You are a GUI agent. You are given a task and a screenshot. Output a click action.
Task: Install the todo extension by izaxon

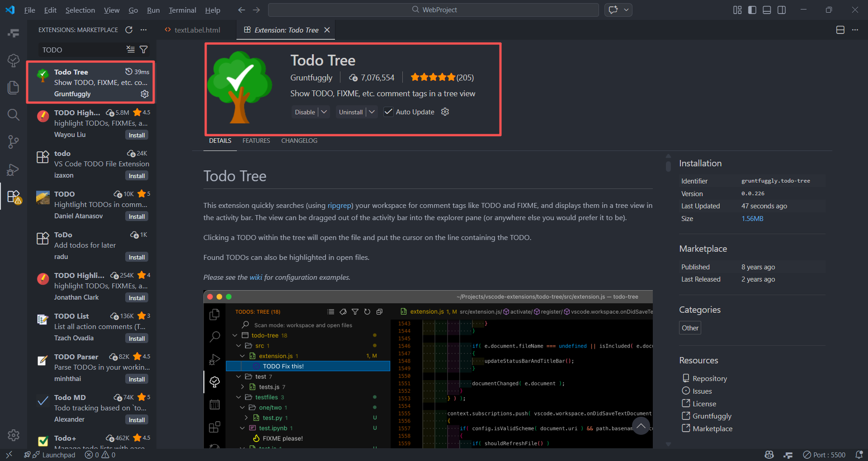(x=137, y=176)
